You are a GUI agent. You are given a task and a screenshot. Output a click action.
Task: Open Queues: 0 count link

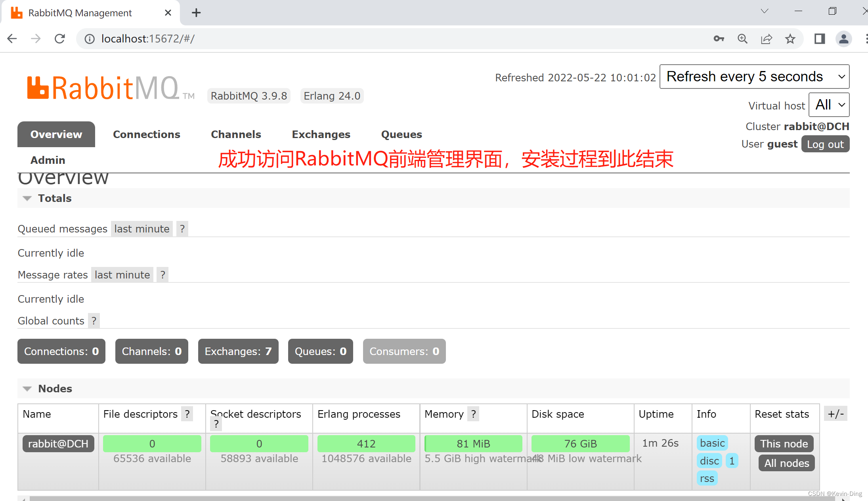(321, 351)
